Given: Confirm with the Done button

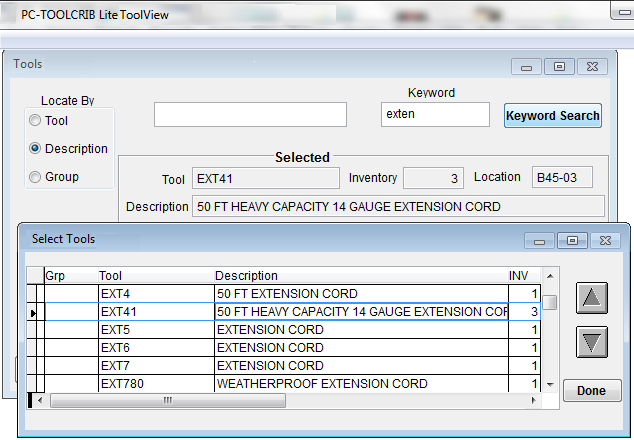Looking at the screenshot, I should (592, 391).
